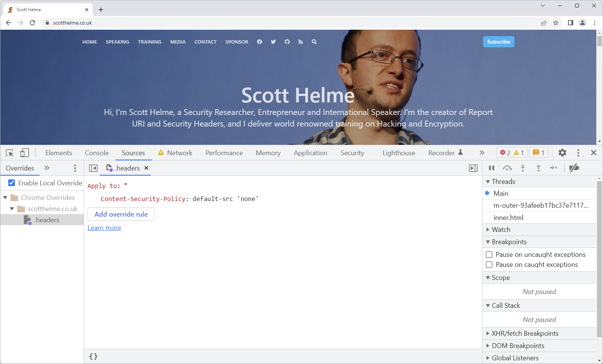Viewport: 603px width, 364px height.
Task: Switch to the Elements tab
Action: (x=59, y=153)
